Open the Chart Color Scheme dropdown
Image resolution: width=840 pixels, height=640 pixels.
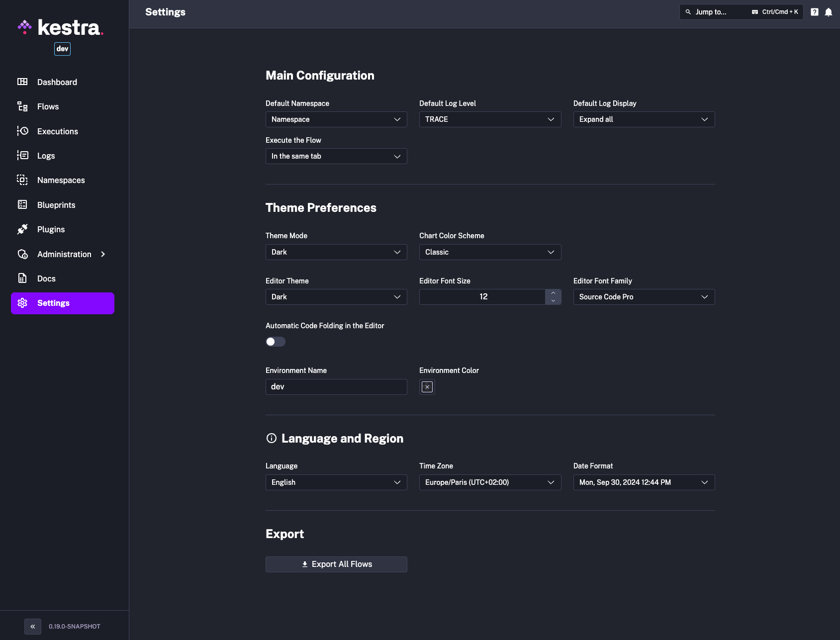pos(490,252)
